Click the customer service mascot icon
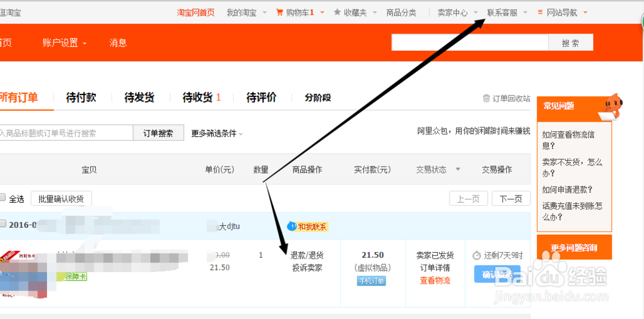The image size is (644, 319). coord(611,107)
